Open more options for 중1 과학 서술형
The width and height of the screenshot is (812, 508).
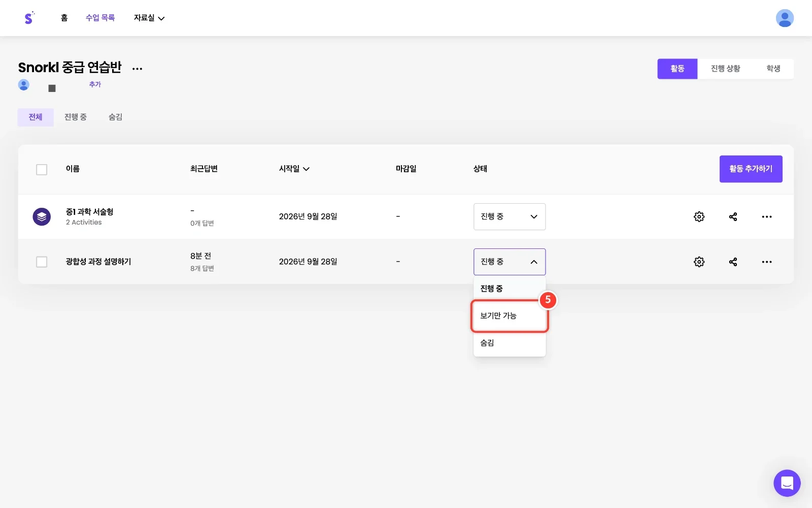coord(767,217)
